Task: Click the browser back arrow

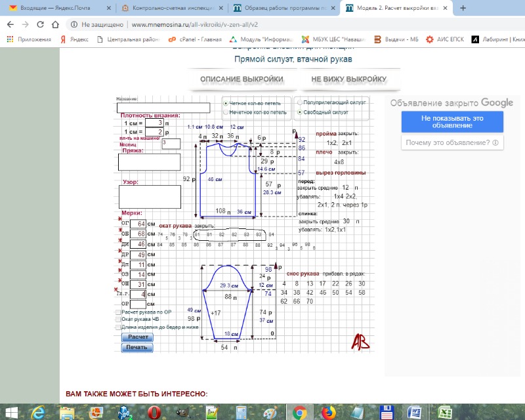Action: coord(9,24)
